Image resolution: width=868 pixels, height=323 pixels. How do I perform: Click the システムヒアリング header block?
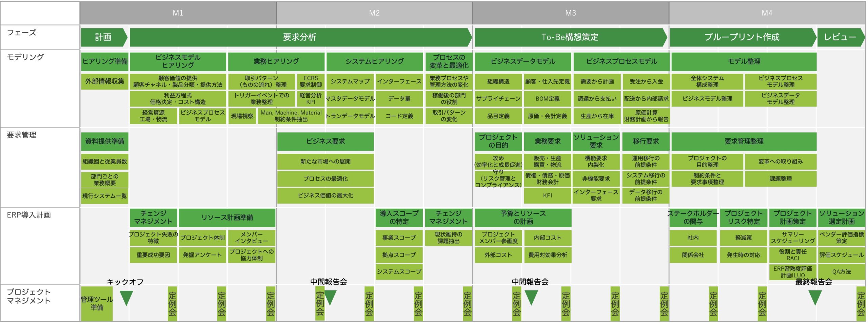375,61
